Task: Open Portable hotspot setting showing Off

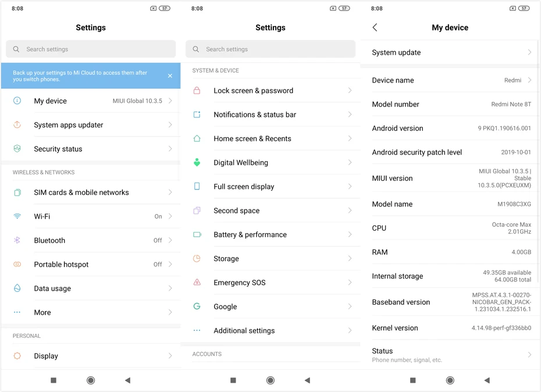Action: click(x=91, y=264)
